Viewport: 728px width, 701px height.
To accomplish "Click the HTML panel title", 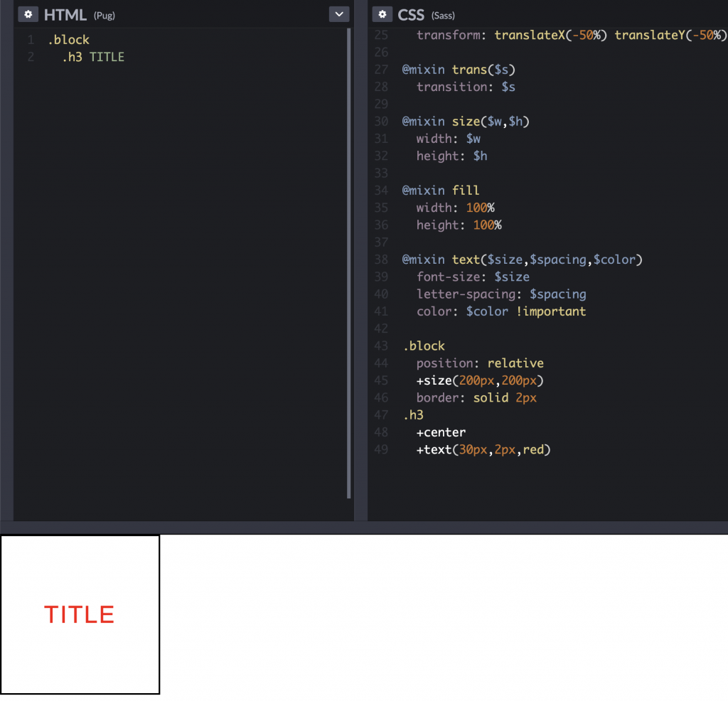I will [65, 15].
